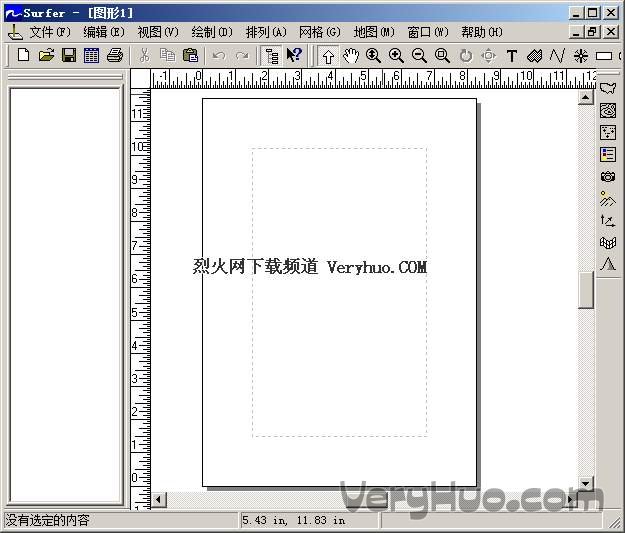Copy selection with the copy icon
The width and height of the screenshot is (625, 533).
coord(167,55)
